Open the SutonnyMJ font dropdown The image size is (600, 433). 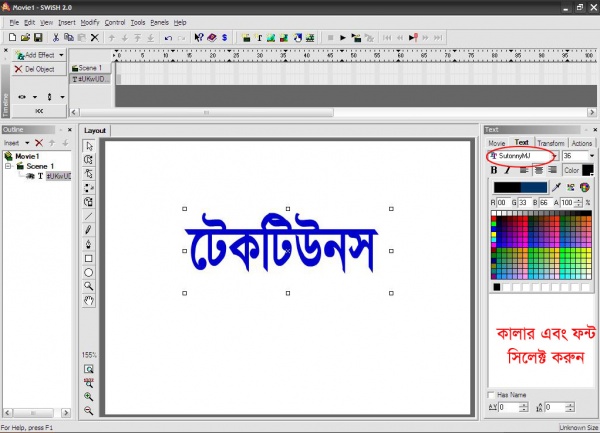(554, 156)
